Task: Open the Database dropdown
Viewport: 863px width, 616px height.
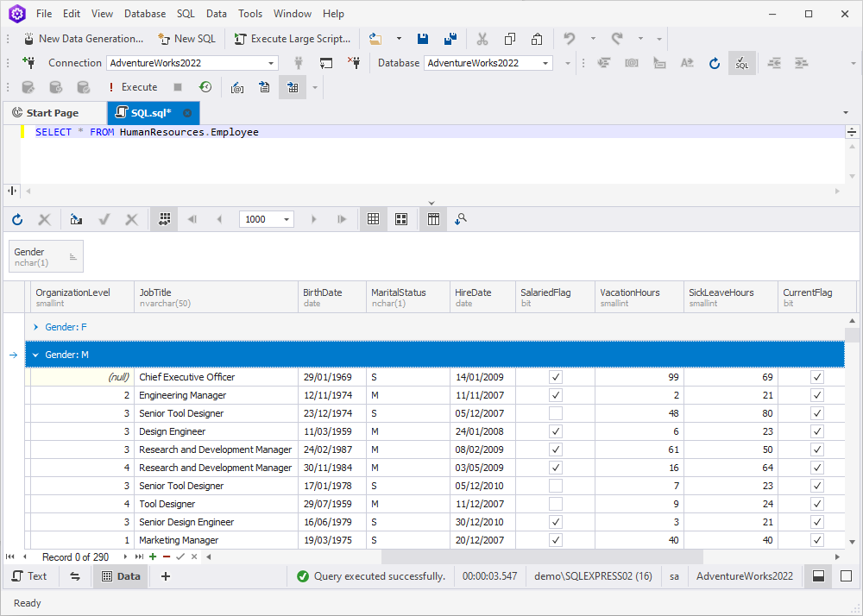Action: [545, 63]
